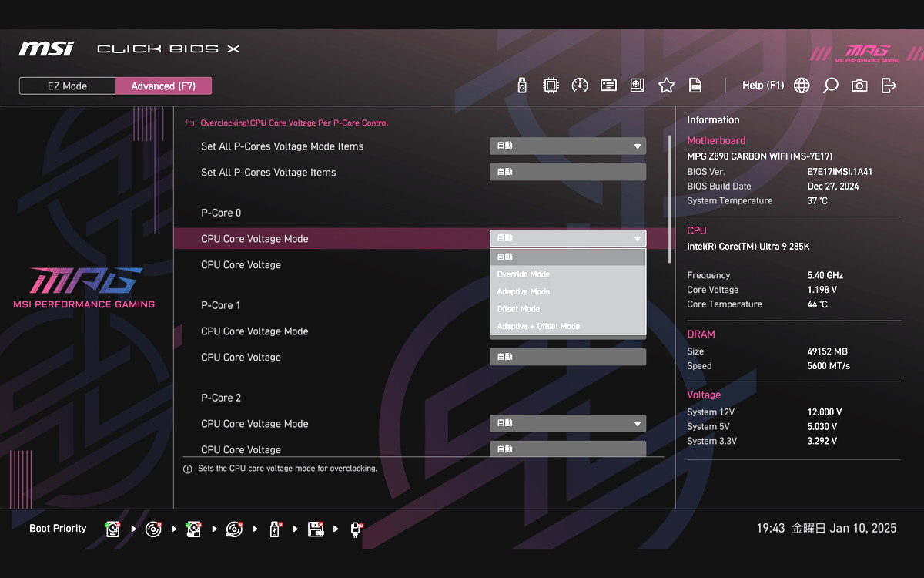Click System 3.3V value 3.292 V
This screenshot has height=578, width=924.
click(x=822, y=442)
